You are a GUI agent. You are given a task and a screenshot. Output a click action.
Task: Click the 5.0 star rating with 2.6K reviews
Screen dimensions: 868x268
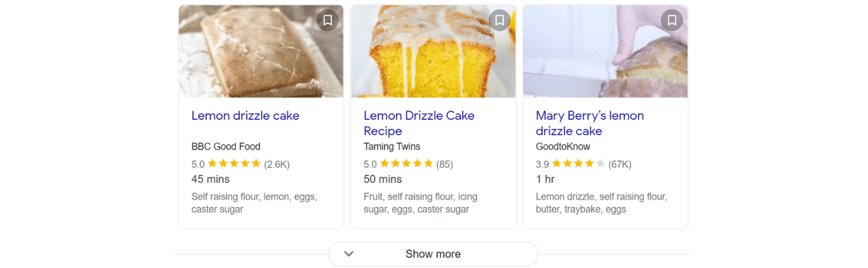point(241,164)
